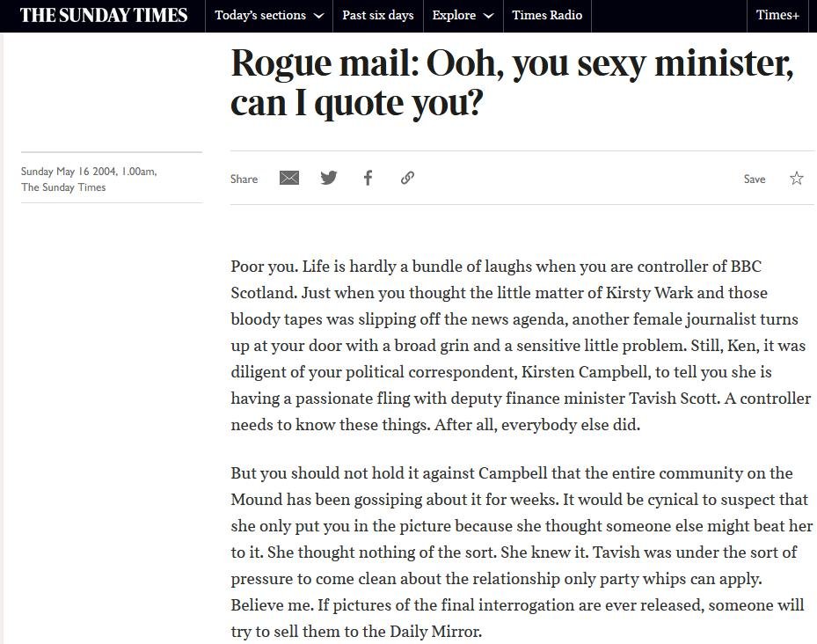Open the Today's sections menu
This screenshot has height=644, width=817.
(260, 15)
